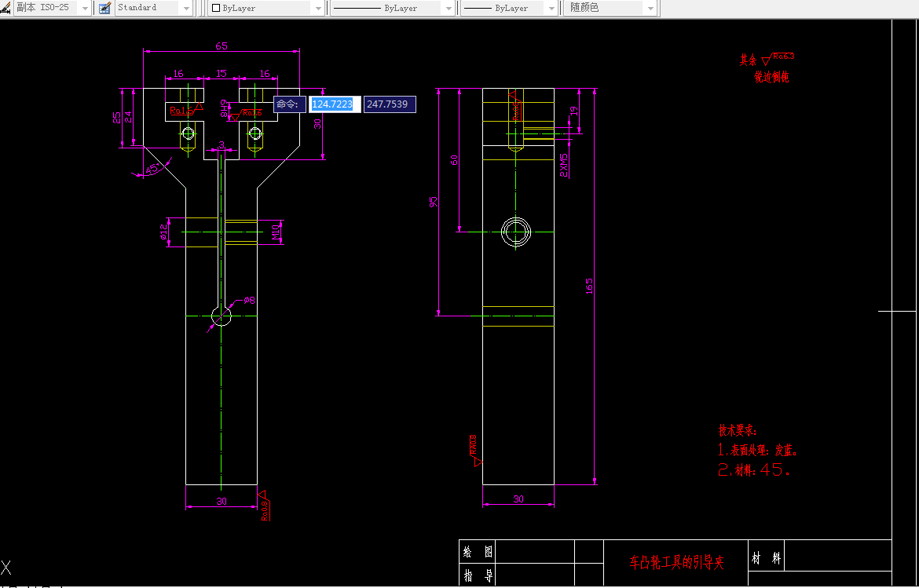Select the 其余 surface finish note
919x588 pixels.
pyautogui.click(x=767, y=59)
